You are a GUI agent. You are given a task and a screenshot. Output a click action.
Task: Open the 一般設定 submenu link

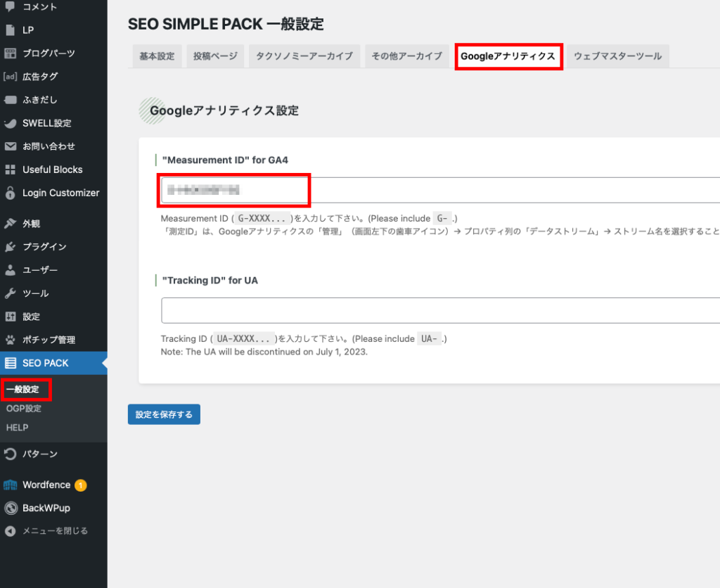(23, 390)
